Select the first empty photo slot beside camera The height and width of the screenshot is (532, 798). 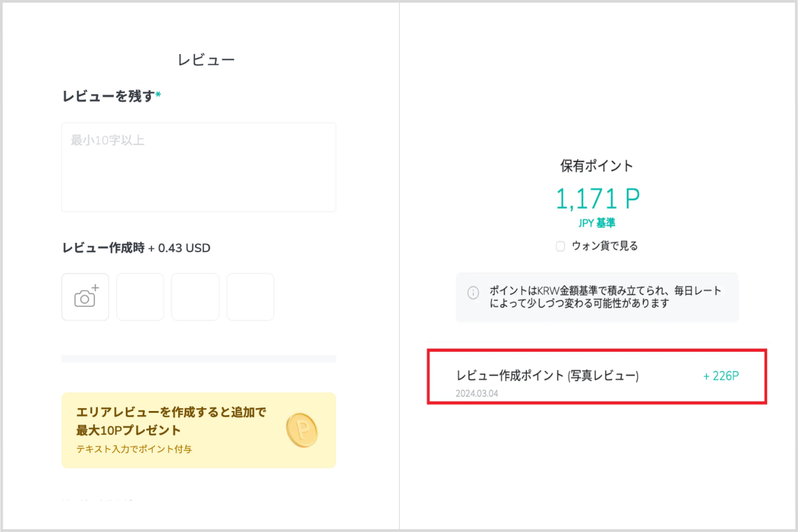pos(140,297)
